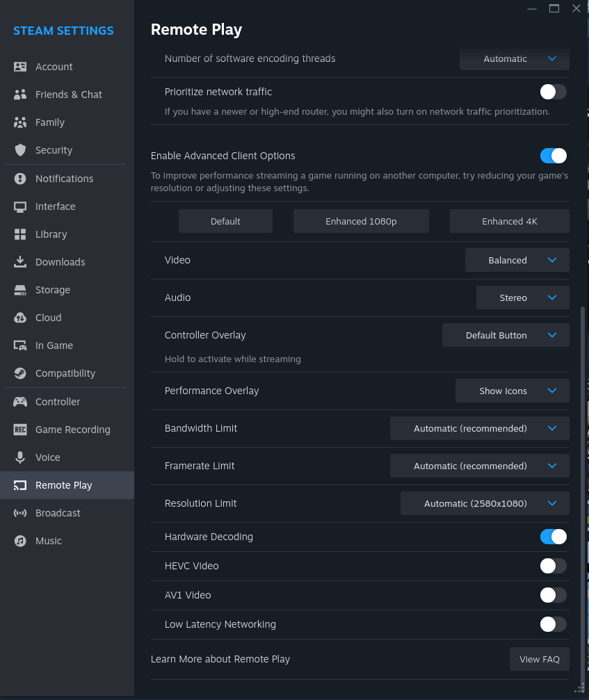Click the Notifications exclamation icon
The height and width of the screenshot is (700, 589).
coord(20,179)
